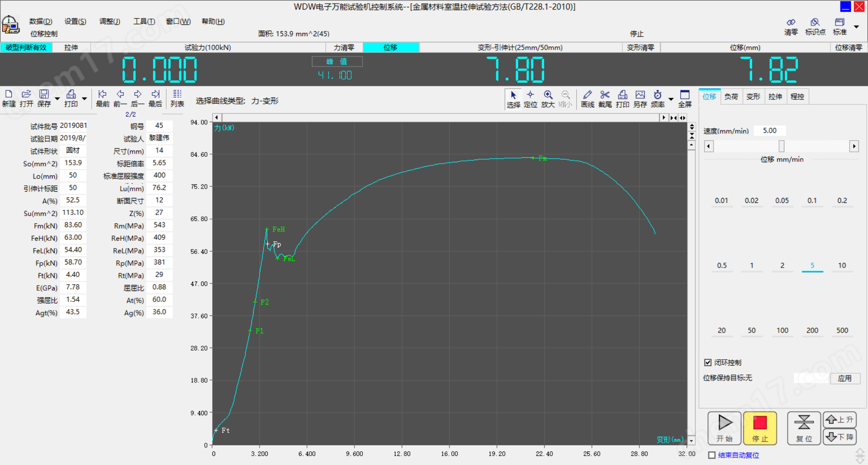Click the 开始 start button
868x465 pixels.
724,428
